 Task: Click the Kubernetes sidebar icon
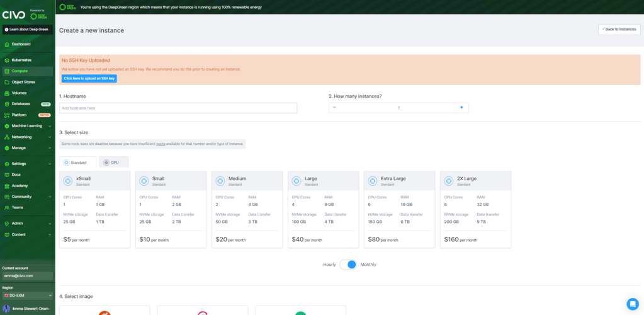click(x=7, y=60)
